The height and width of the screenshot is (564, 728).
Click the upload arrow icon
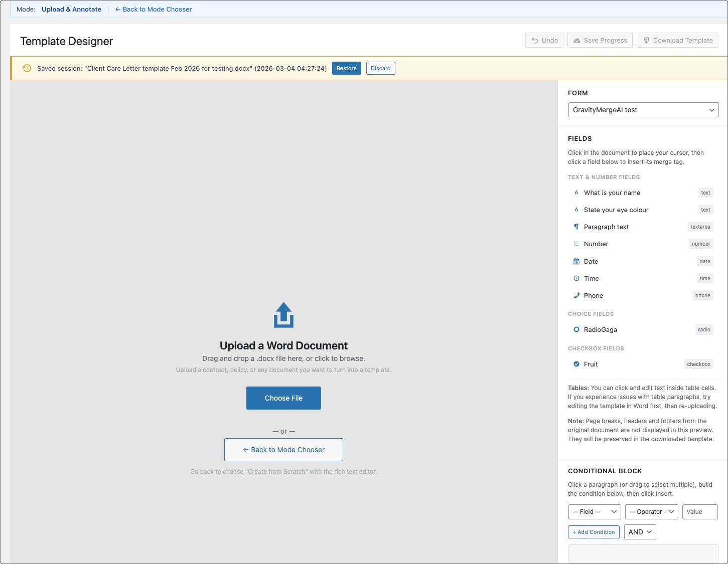pyautogui.click(x=283, y=315)
